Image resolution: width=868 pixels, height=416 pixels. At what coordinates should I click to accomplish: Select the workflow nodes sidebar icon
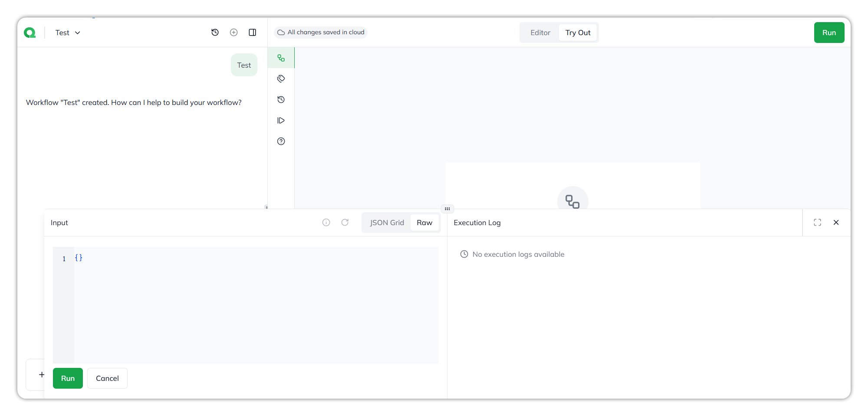coord(281,58)
